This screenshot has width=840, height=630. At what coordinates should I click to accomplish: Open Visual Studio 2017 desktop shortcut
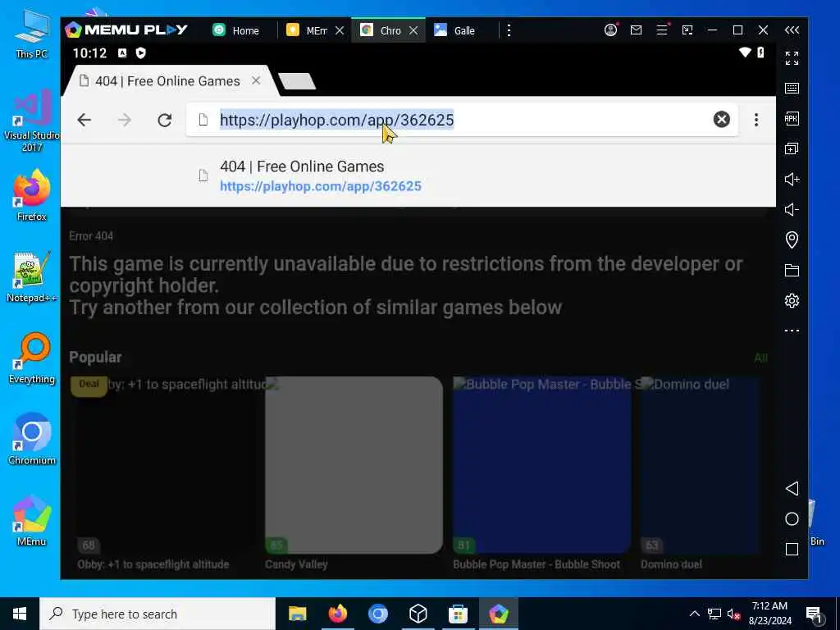tap(32, 121)
